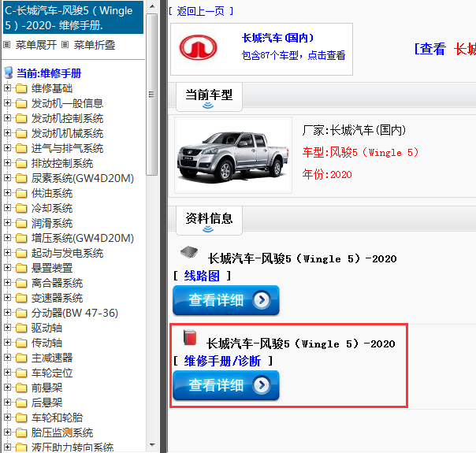Click the scrollbar down arrow of tree panel
This screenshot has width=476, height=453.
152,445
